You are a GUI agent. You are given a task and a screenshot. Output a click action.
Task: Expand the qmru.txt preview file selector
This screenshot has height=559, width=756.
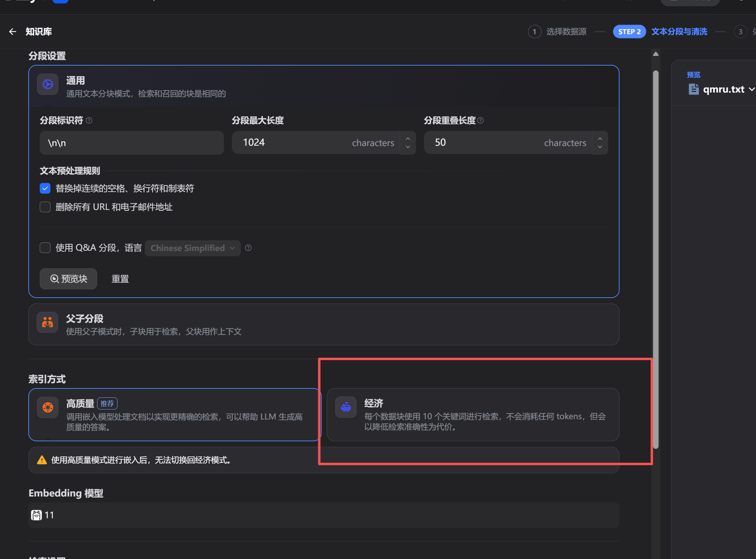tap(751, 89)
